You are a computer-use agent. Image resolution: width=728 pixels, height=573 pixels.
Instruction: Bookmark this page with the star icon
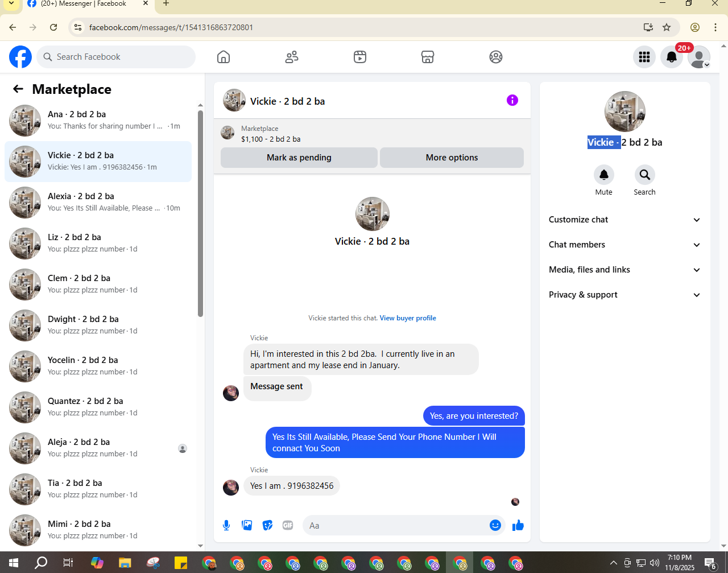tap(667, 27)
